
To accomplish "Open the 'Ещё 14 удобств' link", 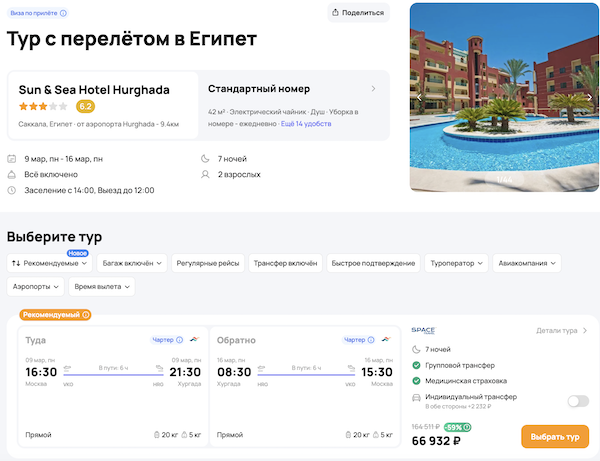I will [306, 123].
